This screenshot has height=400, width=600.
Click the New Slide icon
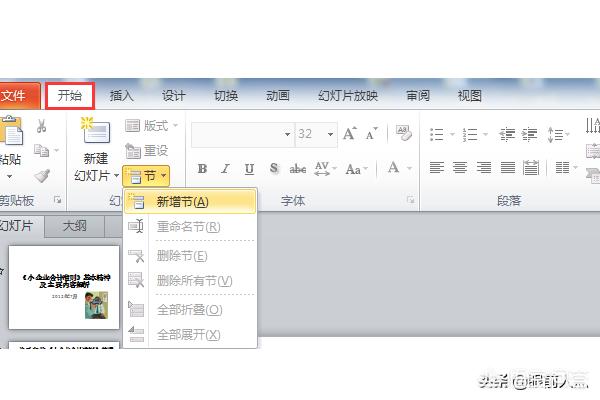click(x=95, y=131)
